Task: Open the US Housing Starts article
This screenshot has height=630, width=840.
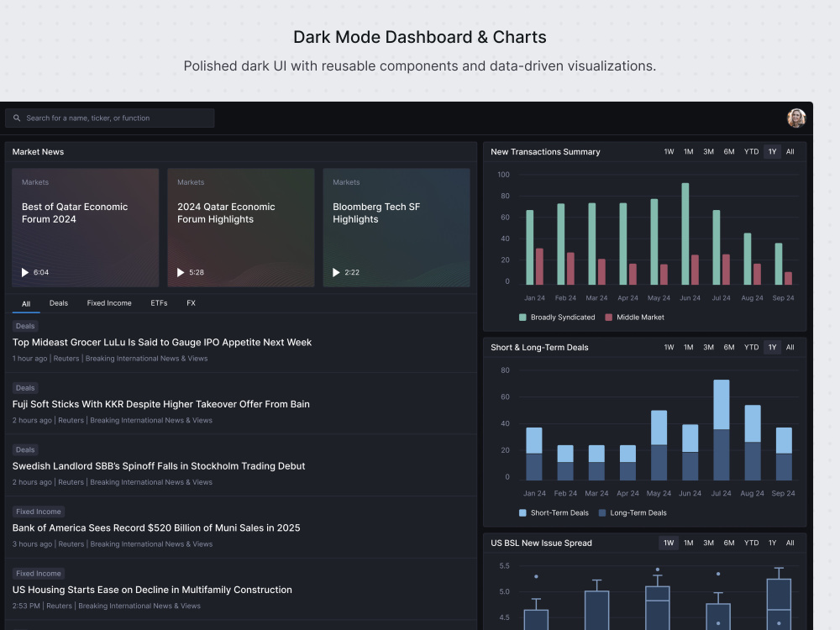Action: click(x=152, y=590)
